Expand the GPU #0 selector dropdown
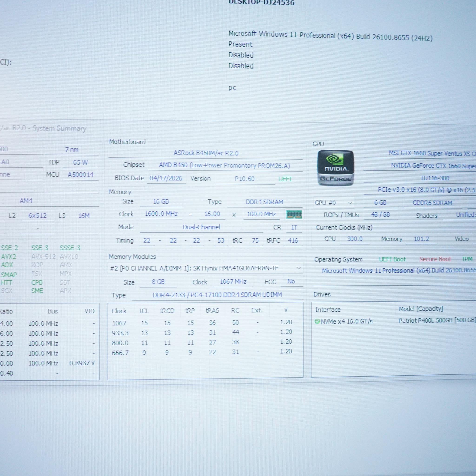 pos(334,203)
